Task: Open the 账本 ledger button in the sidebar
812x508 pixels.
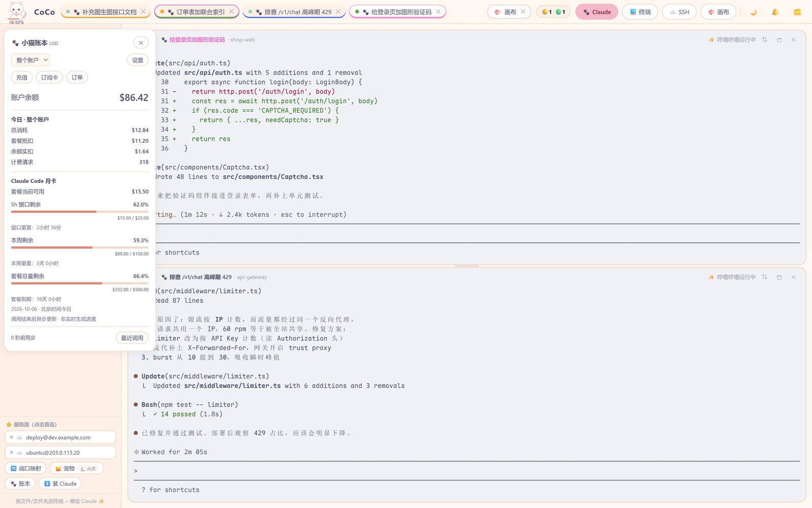Action: pyautogui.click(x=20, y=484)
